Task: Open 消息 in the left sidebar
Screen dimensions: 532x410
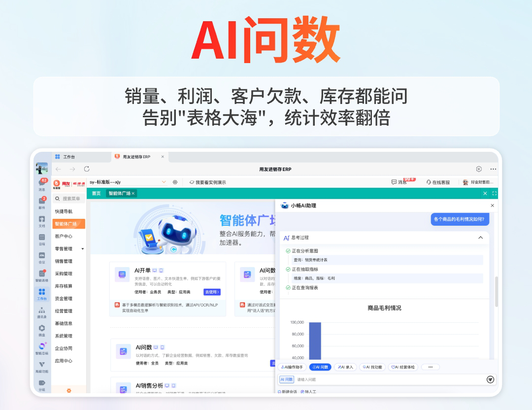Action: (x=42, y=184)
